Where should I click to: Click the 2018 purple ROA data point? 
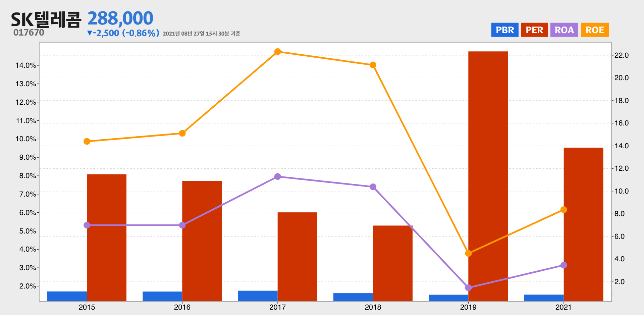click(x=373, y=187)
